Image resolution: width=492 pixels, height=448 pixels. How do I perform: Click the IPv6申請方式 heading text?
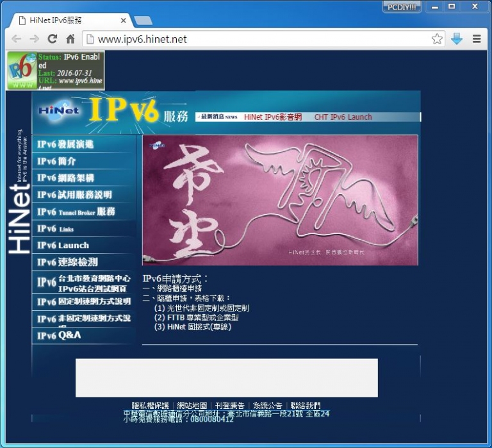click(175, 279)
